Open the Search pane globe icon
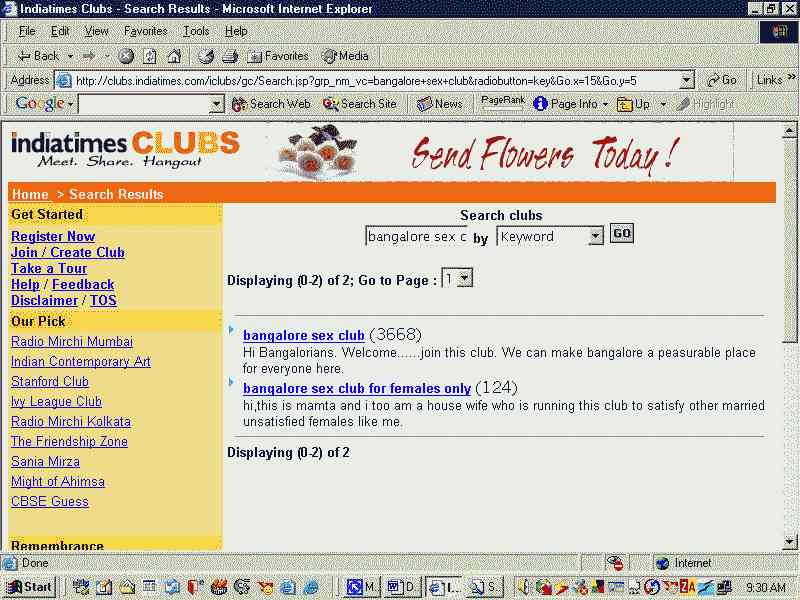 point(206,56)
